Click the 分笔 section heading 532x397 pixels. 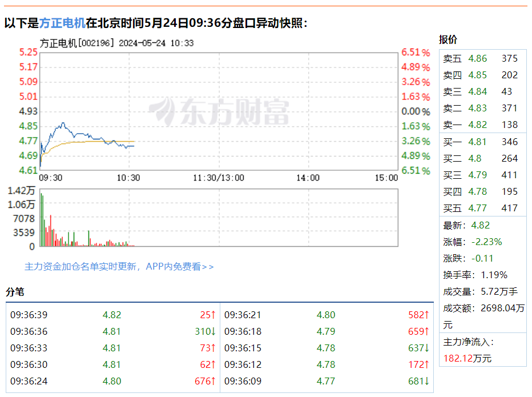(x=15, y=292)
